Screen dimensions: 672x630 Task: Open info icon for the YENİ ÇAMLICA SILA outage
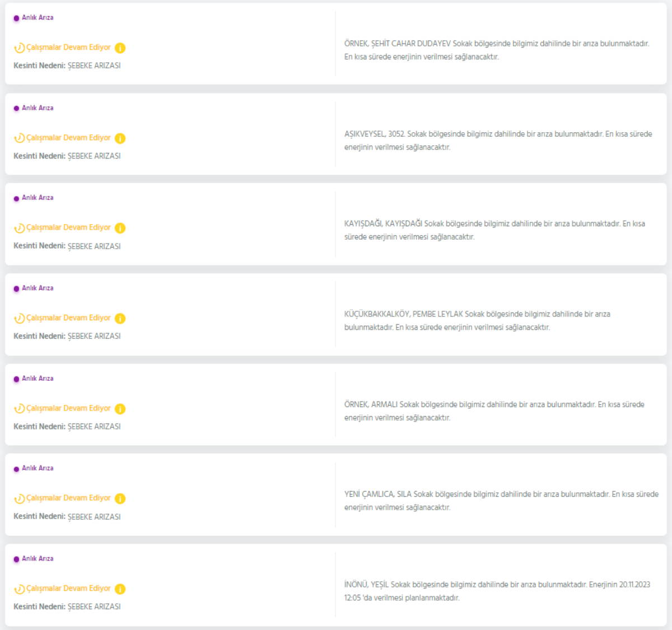click(120, 498)
